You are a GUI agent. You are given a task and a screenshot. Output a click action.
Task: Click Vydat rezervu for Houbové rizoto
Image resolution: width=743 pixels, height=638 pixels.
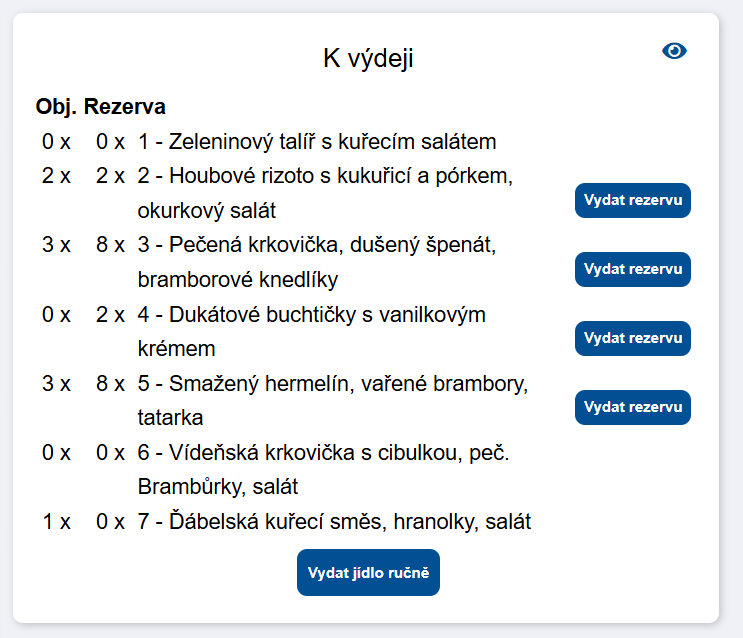632,201
